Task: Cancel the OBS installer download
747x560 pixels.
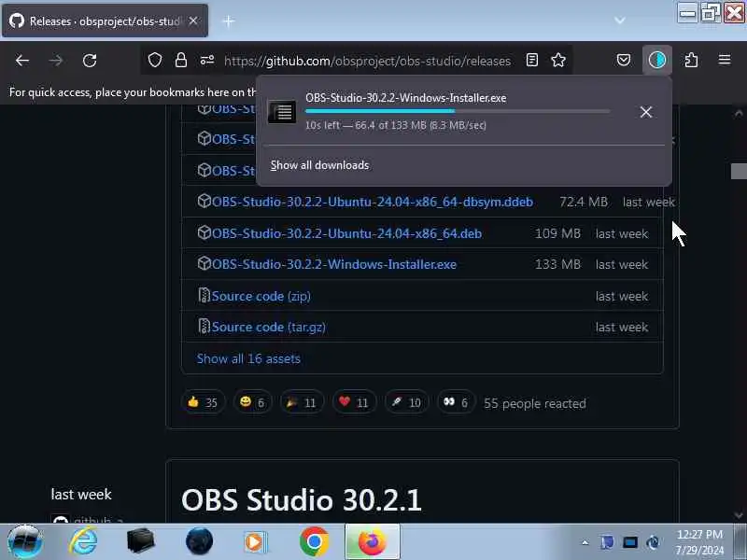Action: point(646,112)
